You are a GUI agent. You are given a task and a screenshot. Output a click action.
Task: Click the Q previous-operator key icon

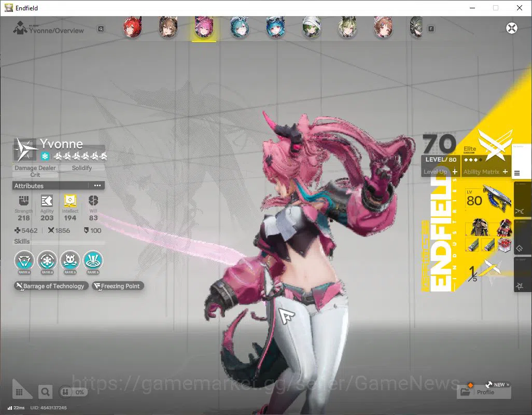pyautogui.click(x=101, y=29)
